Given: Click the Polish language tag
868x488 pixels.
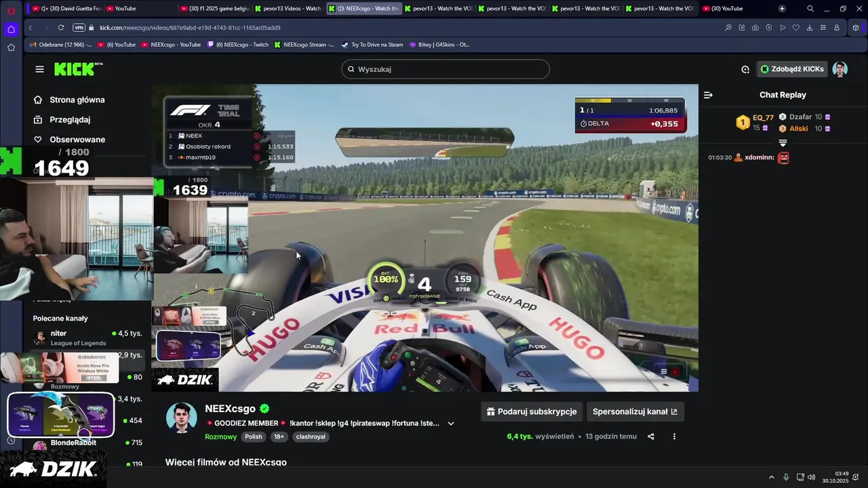Looking at the screenshot, I should click(254, 436).
